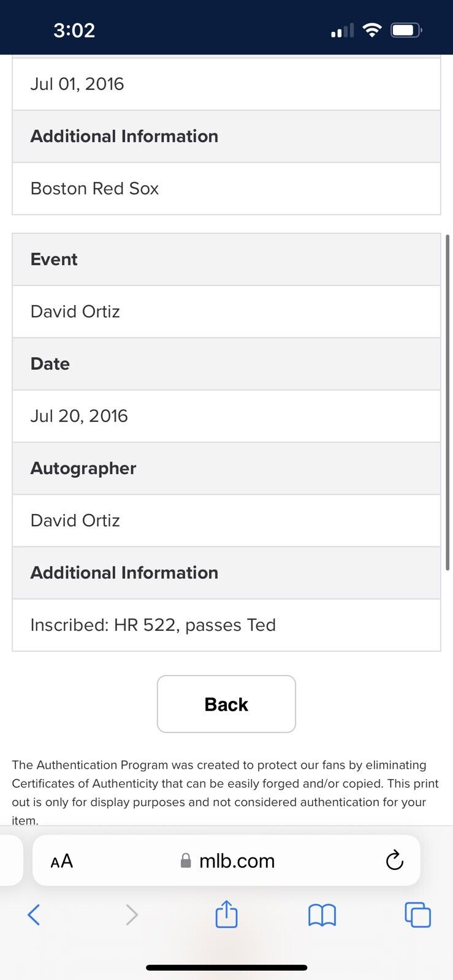
Task: Tap the browser back arrow
Action: pyautogui.click(x=34, y=915)
